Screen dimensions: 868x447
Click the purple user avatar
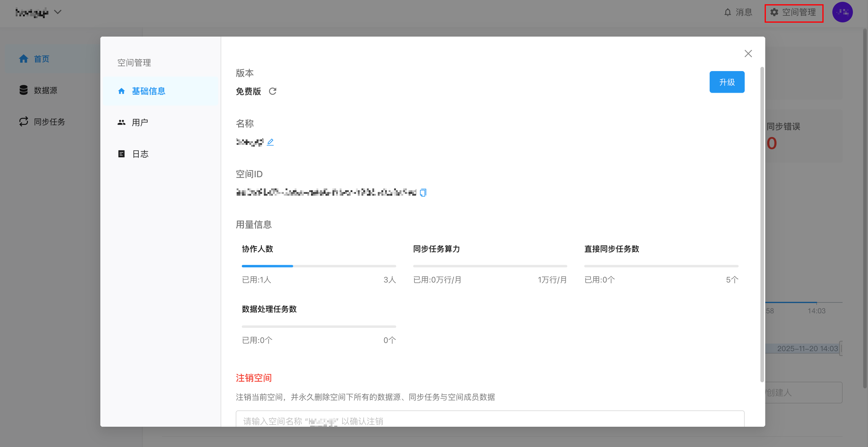coord(842,12)
